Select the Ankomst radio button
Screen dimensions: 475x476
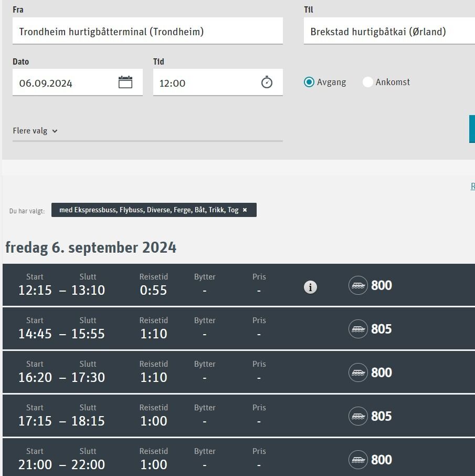(x=367, y=82)
